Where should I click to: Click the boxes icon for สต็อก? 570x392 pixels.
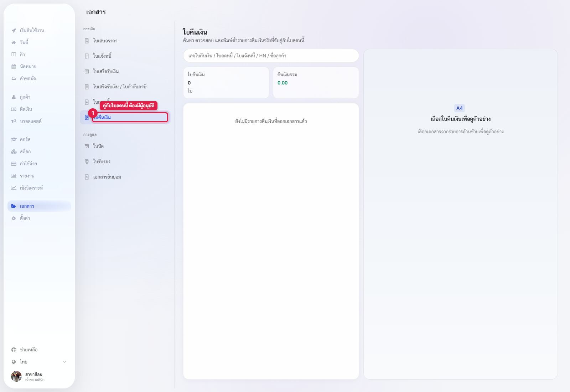[14, 152]
